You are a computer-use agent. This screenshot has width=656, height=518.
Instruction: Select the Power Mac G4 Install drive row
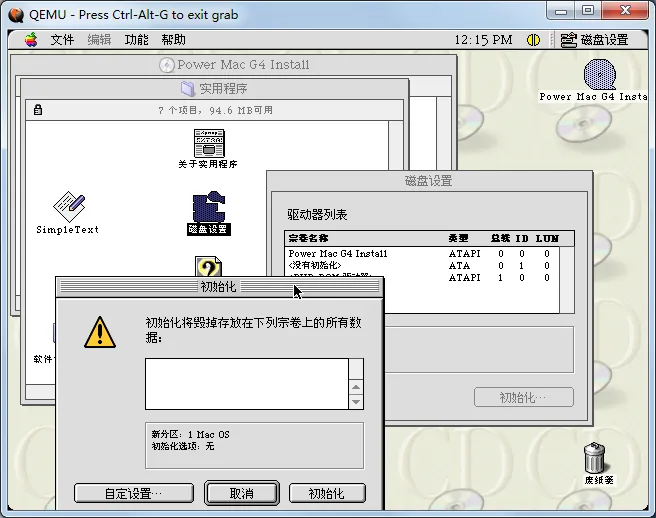click(x=421, y=254)
